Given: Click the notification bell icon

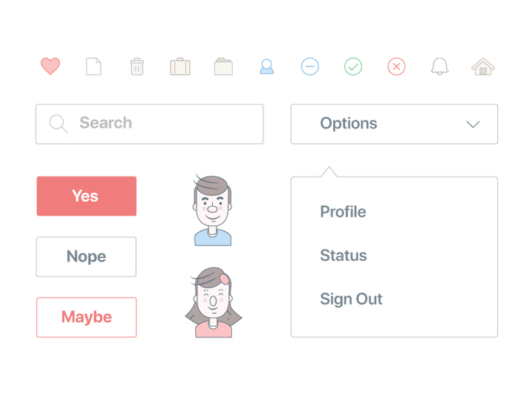Looking at the screenshot, I should pyautogui.click(x=440, y=66).
